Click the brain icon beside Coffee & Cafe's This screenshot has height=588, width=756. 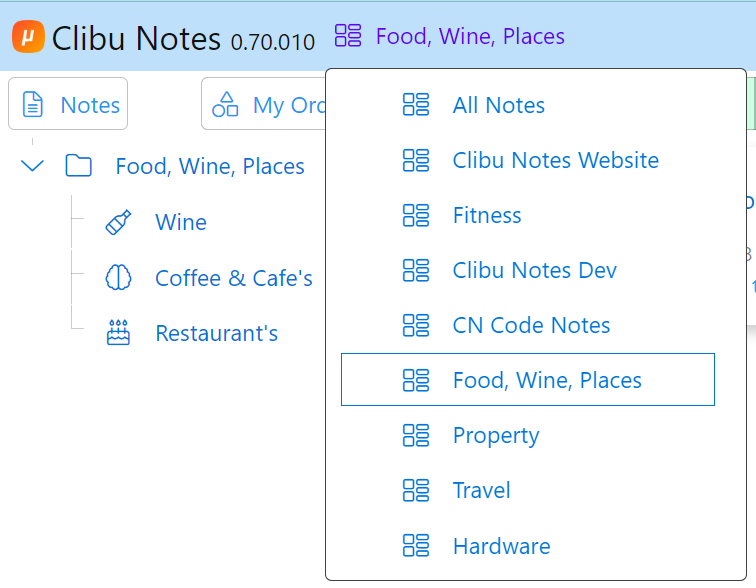pyautogui.click(x=118, y=278)
